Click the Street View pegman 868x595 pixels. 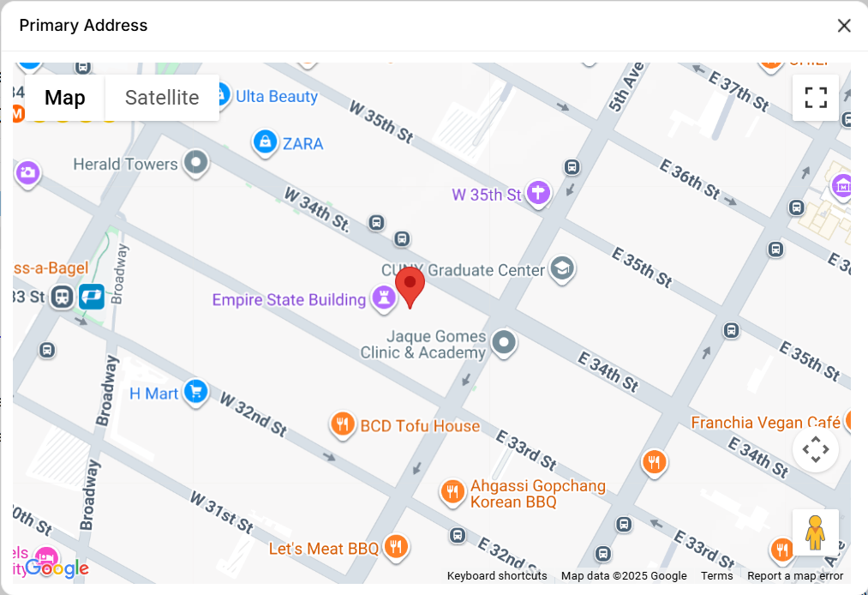816,532
